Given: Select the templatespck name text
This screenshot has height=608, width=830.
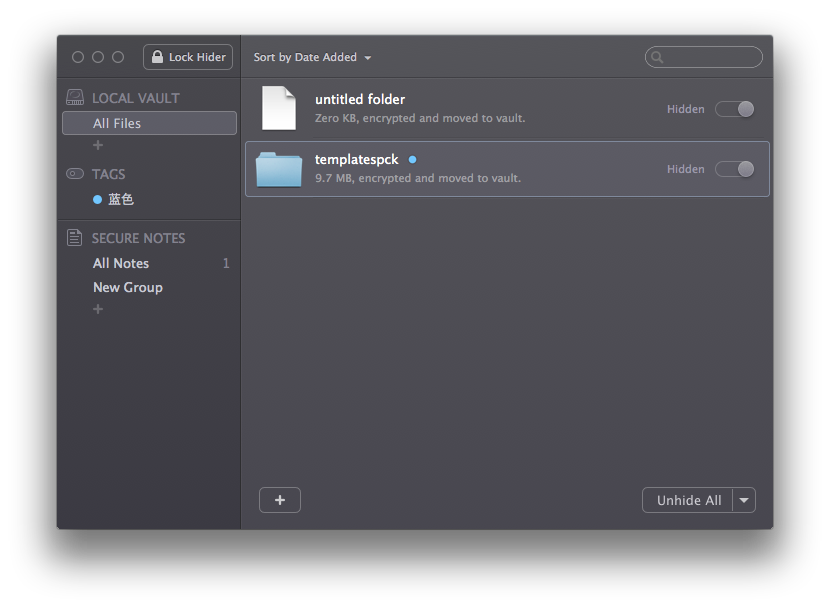Looking at the screenshot, I should click(x=356, y=160).
